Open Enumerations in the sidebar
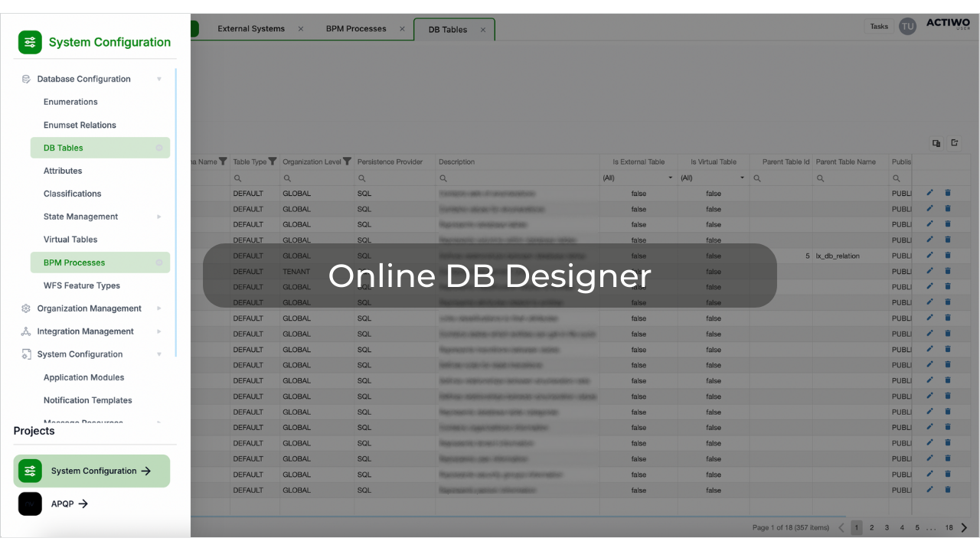This screenshot has height=551, width=980. [x=70, y=102]
